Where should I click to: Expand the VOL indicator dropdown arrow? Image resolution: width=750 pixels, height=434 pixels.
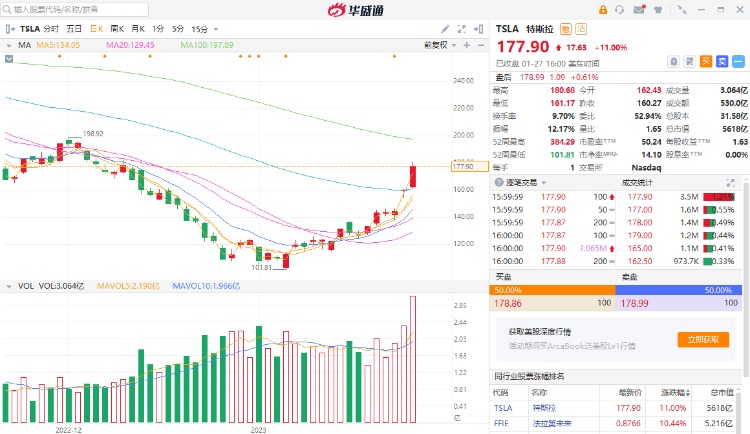pos(9,287)
